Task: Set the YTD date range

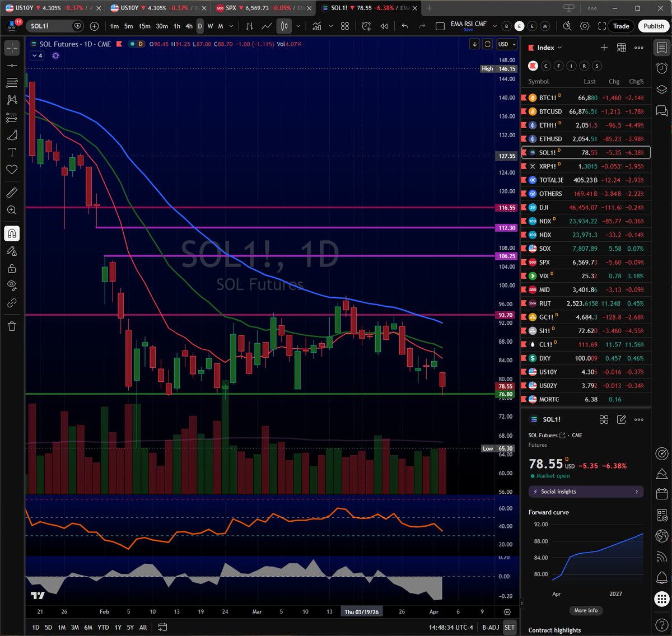Action: (x=103, y=627)
